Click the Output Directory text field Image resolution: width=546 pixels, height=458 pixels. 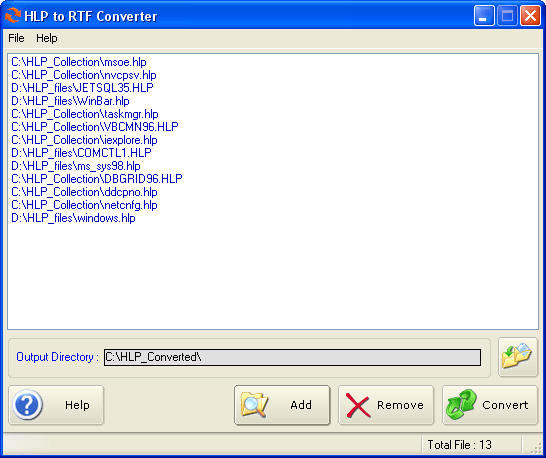pyautogui.click(x=292, y=357)
